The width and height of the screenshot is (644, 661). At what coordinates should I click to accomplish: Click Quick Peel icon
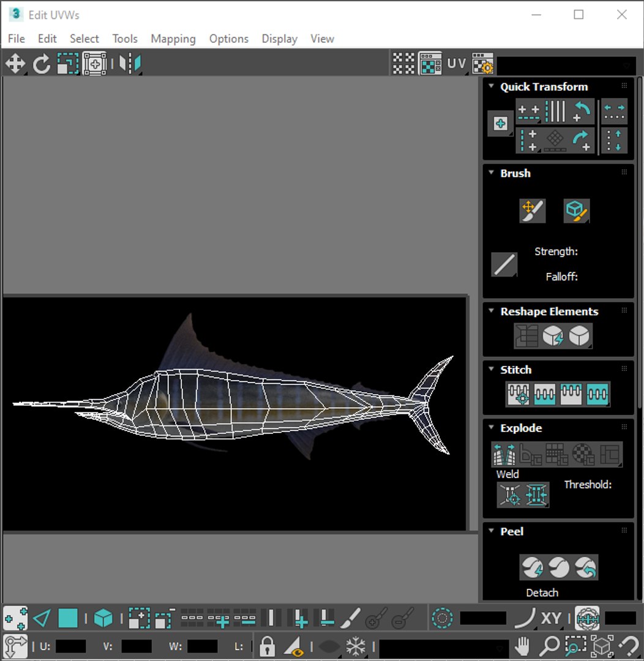click(532, 567)
